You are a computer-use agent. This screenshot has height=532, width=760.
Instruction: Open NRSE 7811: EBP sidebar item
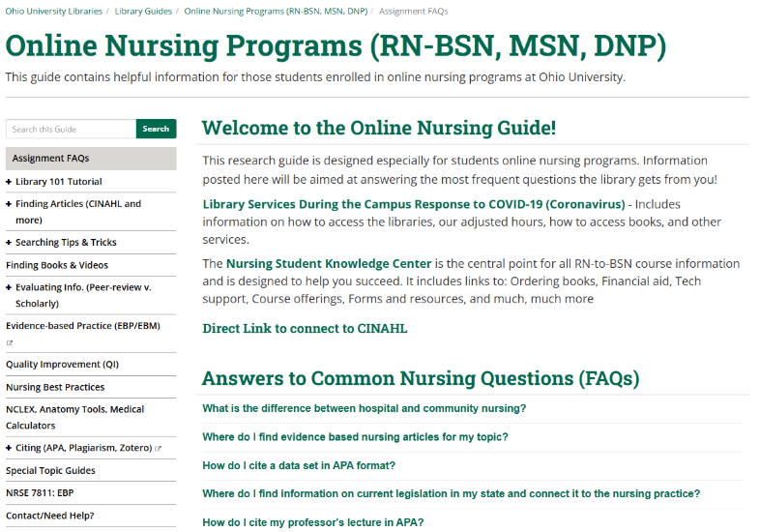pos(39,492)
